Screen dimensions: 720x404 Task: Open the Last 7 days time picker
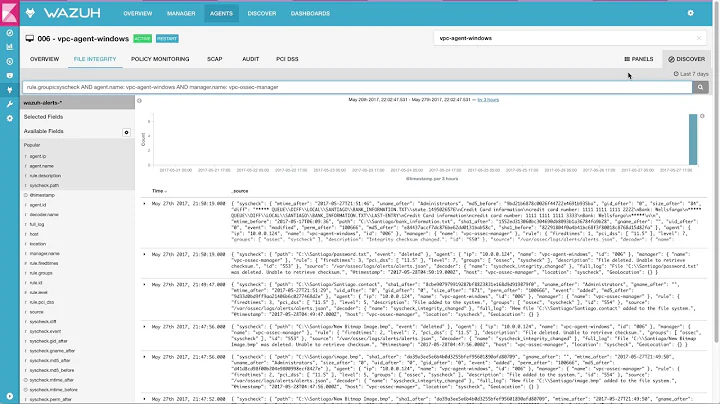(691, 74)
